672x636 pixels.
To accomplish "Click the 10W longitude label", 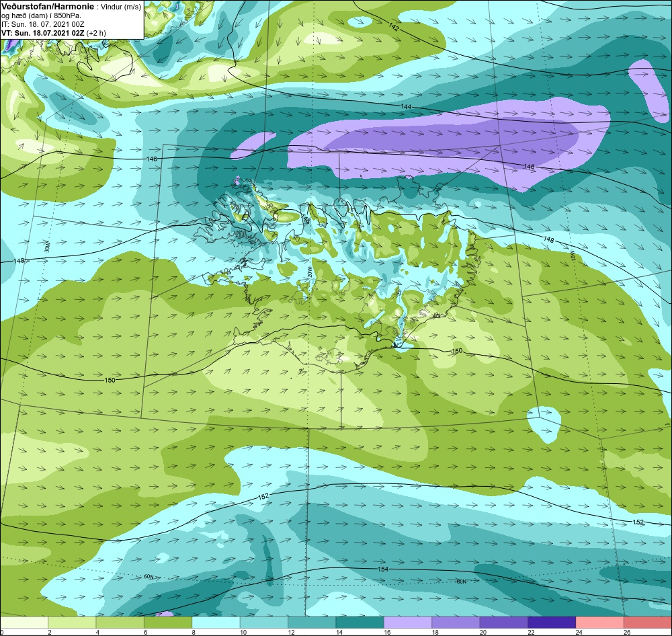I will (571, 256).
